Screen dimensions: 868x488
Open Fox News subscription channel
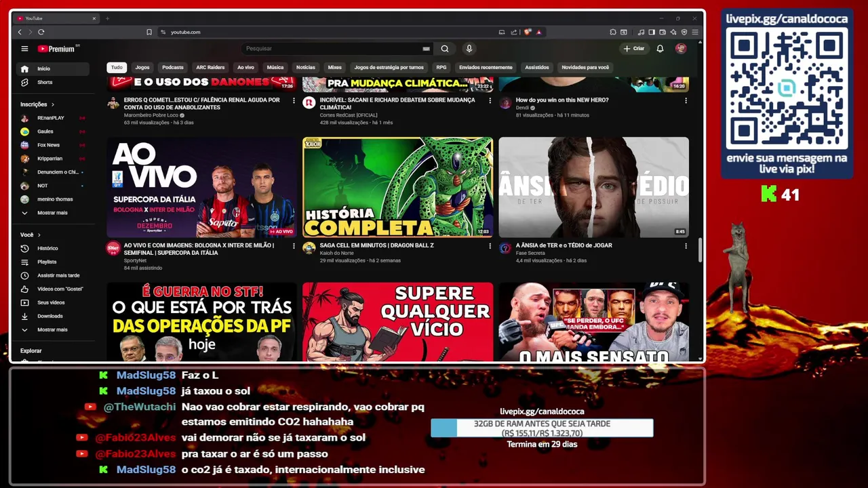[x=52, y=145]
